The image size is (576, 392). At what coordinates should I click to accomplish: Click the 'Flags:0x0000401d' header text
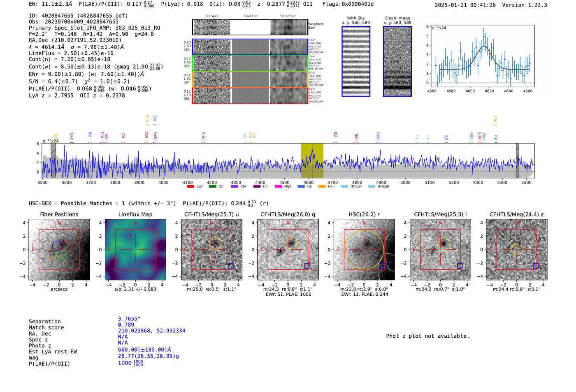348,4
